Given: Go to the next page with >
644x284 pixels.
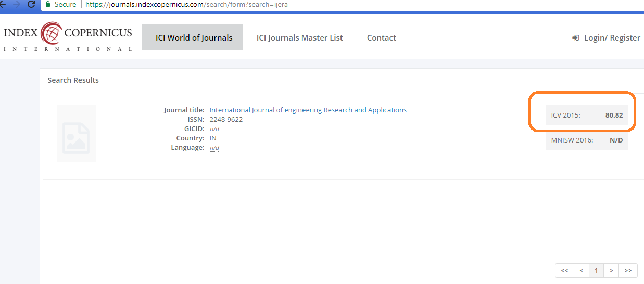Looking at the screenshot, I should [x=611, y=270].
